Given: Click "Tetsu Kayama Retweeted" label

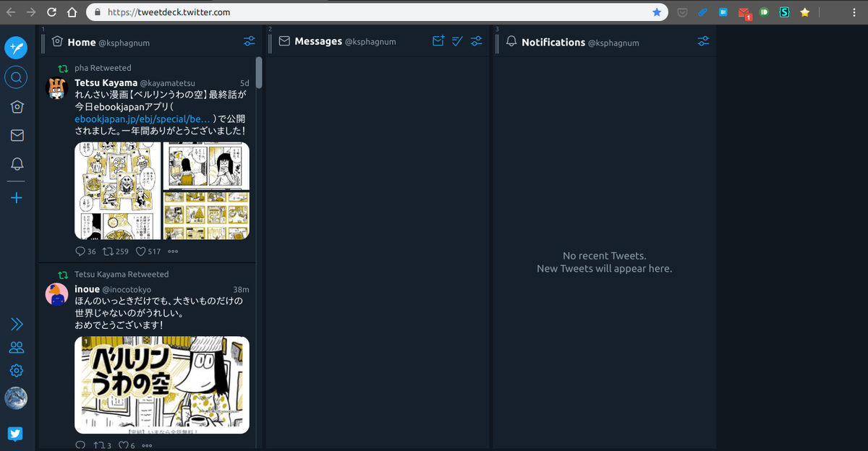Looking at the screenshot, I should click(122, 275).
